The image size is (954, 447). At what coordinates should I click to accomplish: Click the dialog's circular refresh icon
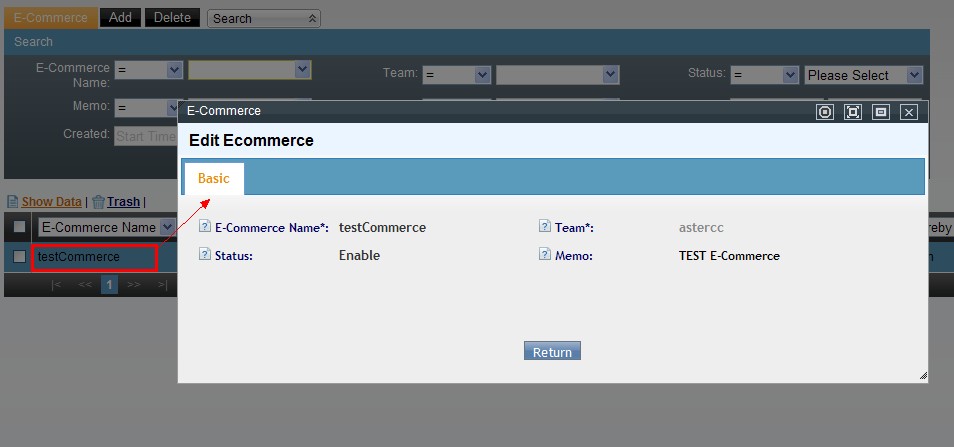pyautogui.click(x=825, y=112)
